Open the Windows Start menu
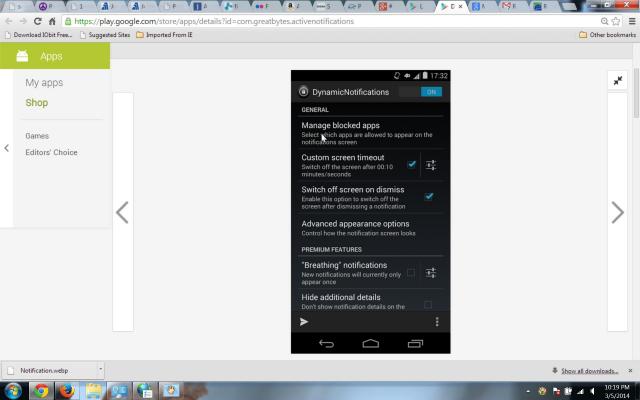The height and width of the screenshot is (400, 640). tap(14, 390)
